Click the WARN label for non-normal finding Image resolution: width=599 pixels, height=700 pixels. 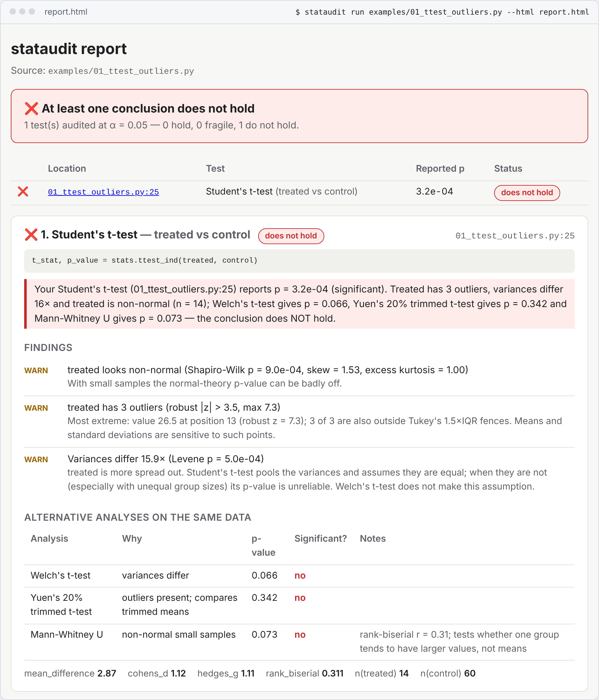(x=36, y=371)
